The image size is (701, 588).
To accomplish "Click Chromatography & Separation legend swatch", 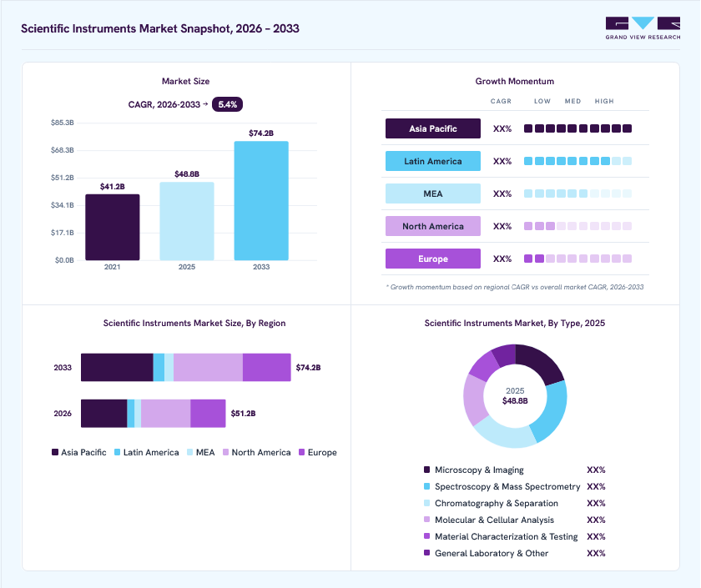I will click(x=427, y=503).
